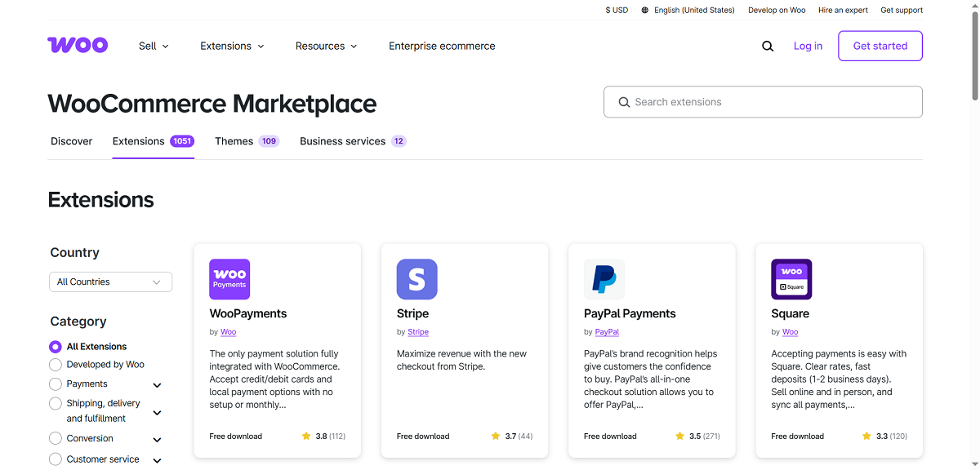
Task: Click the 3.5 (271) rating text
Action: coord(705,437)
